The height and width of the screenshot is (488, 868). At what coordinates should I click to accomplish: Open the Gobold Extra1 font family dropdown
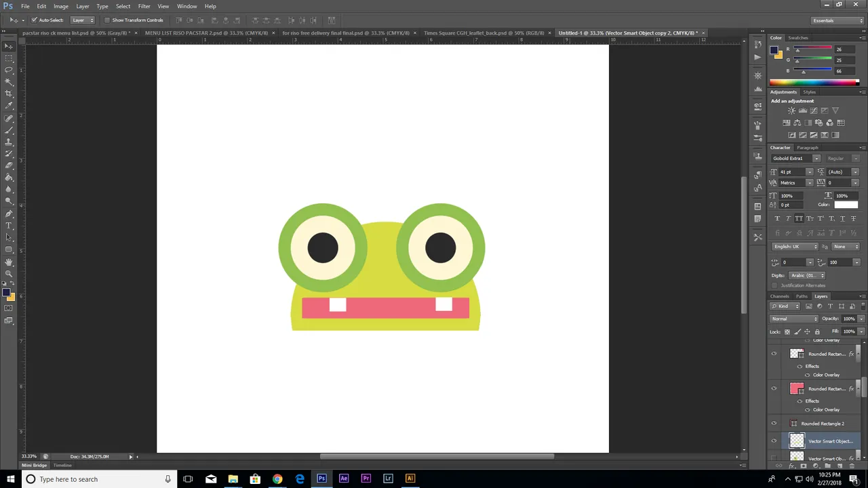click(816, 158)
